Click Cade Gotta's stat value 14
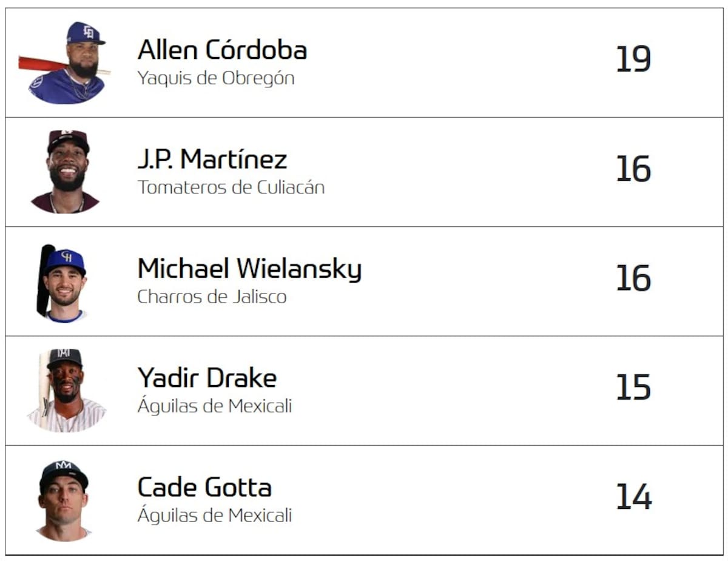The height and width of the screenshot is (561, 728). point(633,497)
